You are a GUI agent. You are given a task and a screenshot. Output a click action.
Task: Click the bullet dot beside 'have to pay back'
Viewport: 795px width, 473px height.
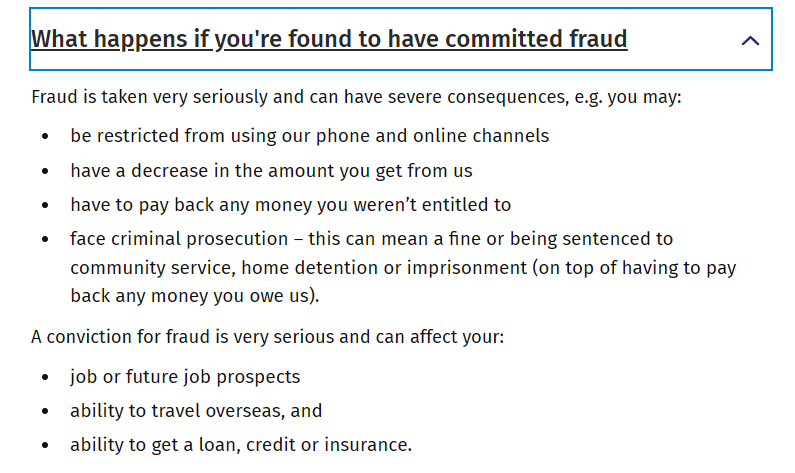pyautogui.click(x=45, y=205)
